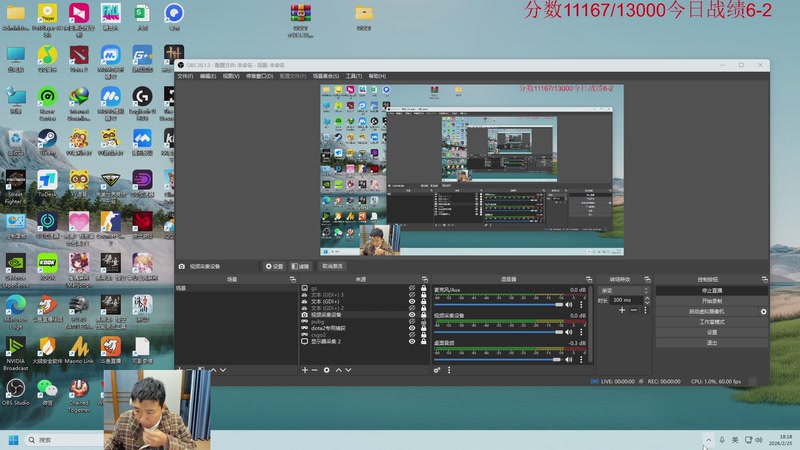The image size is (800, 450).
Task: Toggle visibility of gz source
Action: coord(412,288)
